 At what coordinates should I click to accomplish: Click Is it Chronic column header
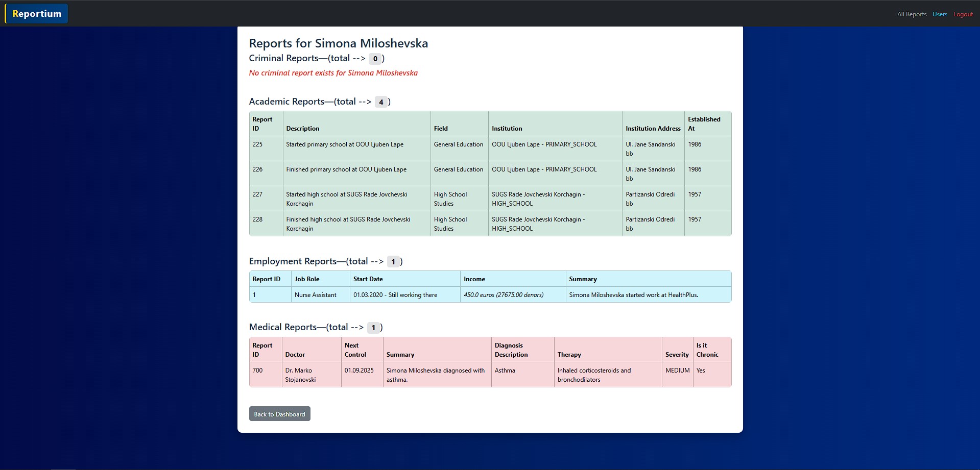[x=712, y=350]
